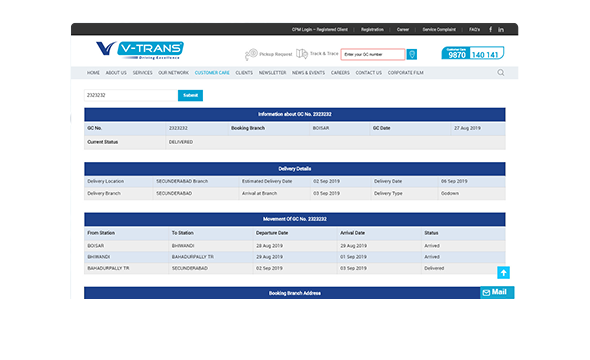The width and height of the screenshot is (590, 360).
Task: Click the V-Trans logo
Action: pyautogui.click(x=140, y=50)
